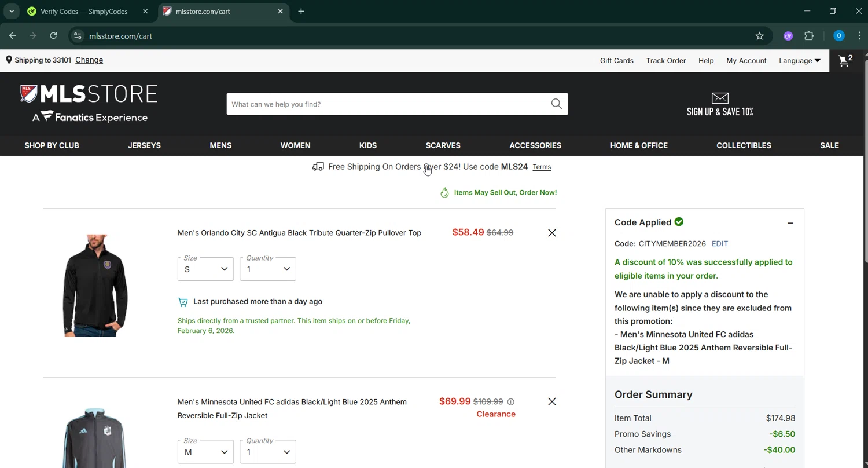
Task: View site information icon in address bar
Action: tap(78, 36)
